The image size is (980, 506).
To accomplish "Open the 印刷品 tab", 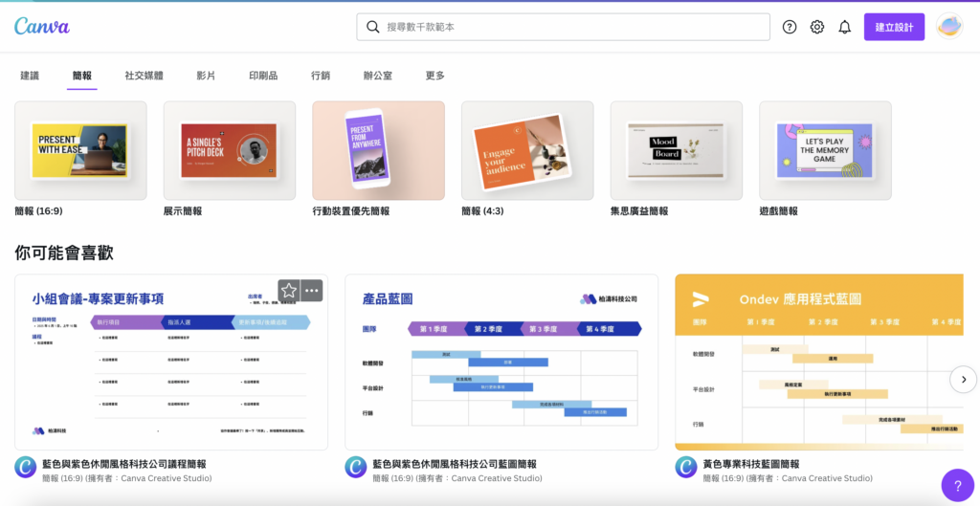I will point(263,76).
